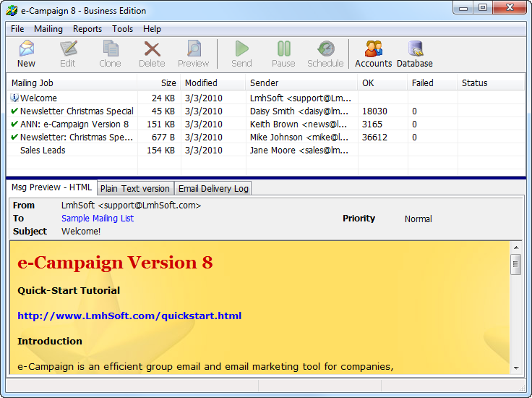This screenshot has height=398, width=532.
Task: Open the Database tool
Action: pyautogui.click(x=415, y=54)
